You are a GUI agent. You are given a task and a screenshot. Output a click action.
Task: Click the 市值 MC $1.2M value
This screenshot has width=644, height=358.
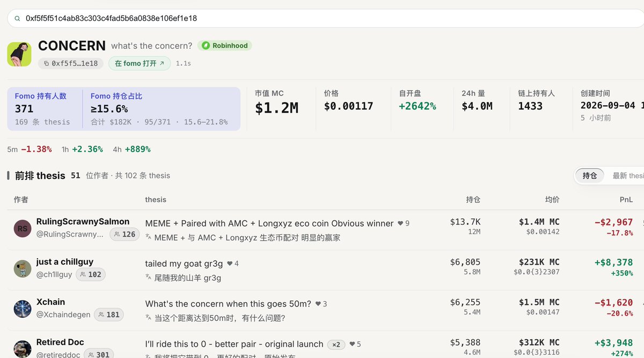pos(276,108)
